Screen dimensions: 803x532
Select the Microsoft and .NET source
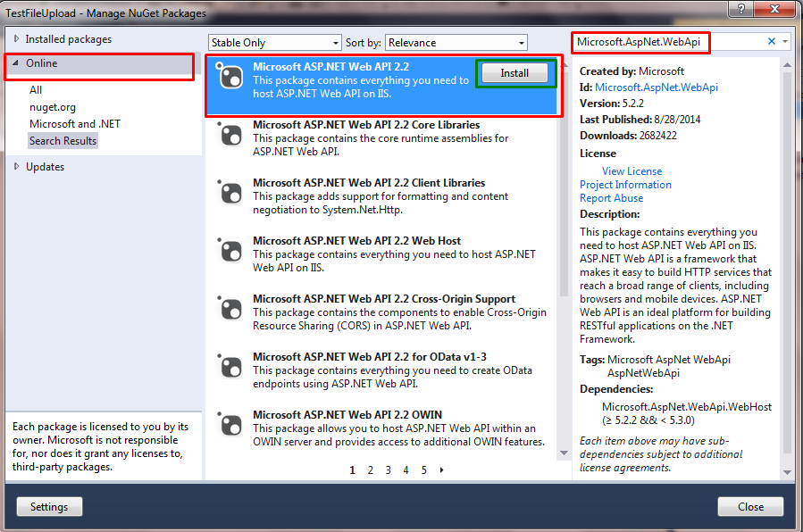(75, 124)
